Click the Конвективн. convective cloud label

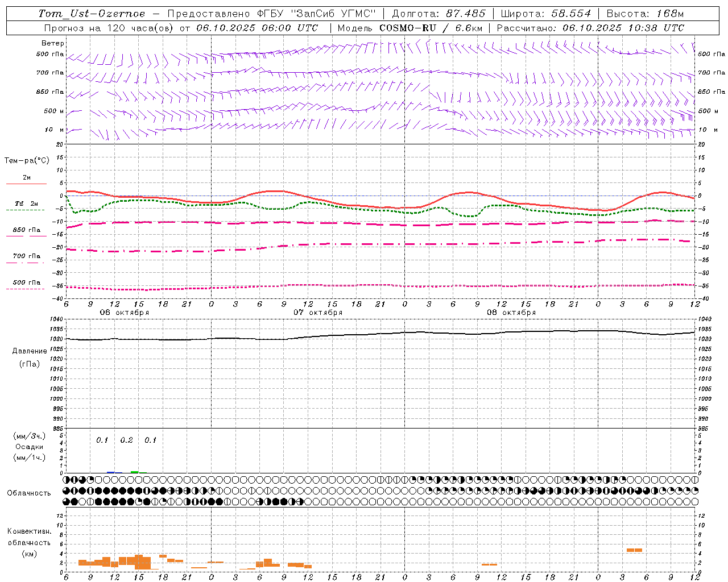pos(30,532)
